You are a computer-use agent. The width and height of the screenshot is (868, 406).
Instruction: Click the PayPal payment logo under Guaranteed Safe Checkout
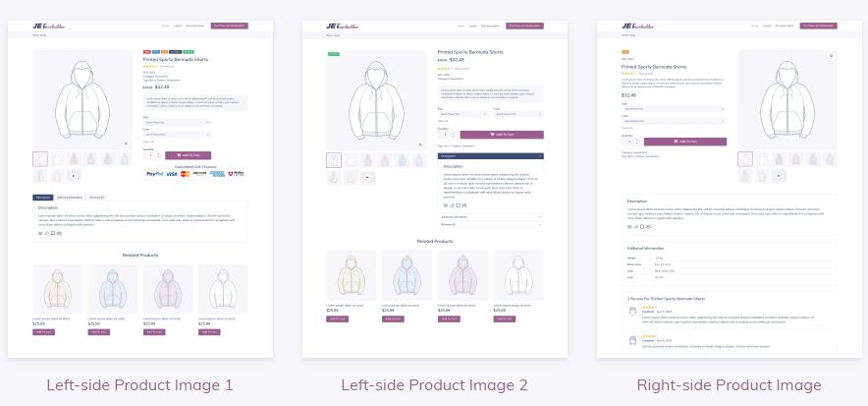tap(154, 174)
